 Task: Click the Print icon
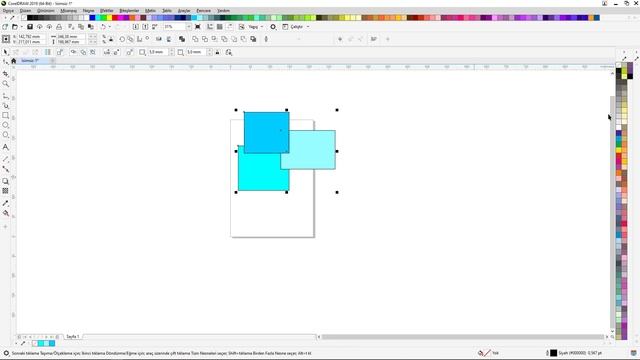(59, 27)
